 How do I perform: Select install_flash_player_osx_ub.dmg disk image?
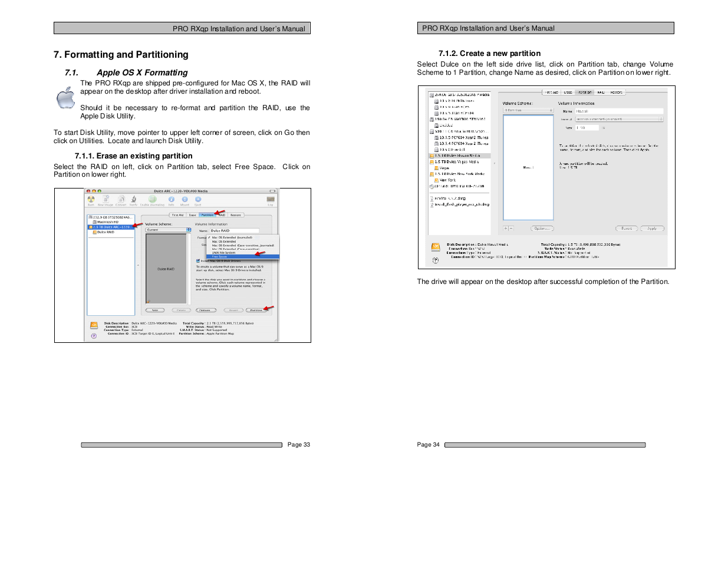click(460, 204)
